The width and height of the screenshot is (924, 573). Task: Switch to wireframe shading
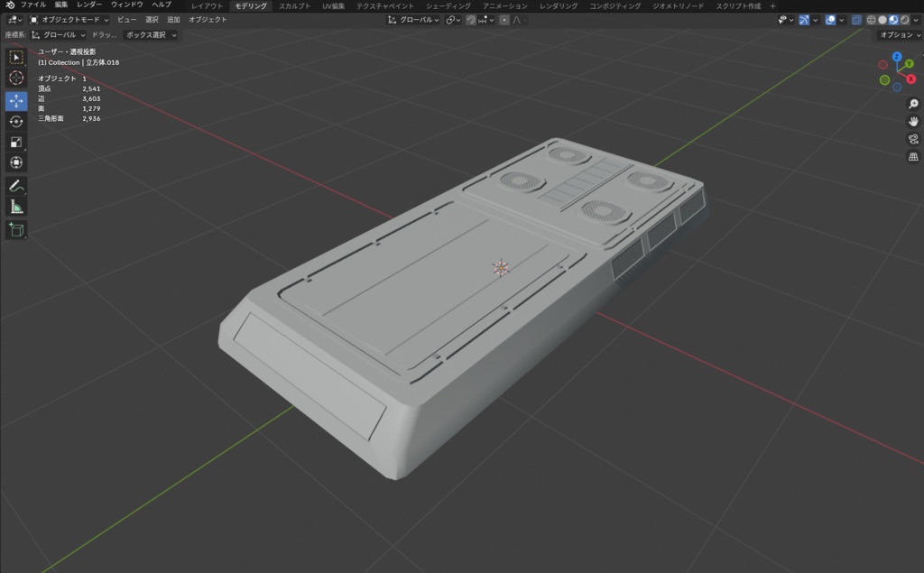coord(871,20)
